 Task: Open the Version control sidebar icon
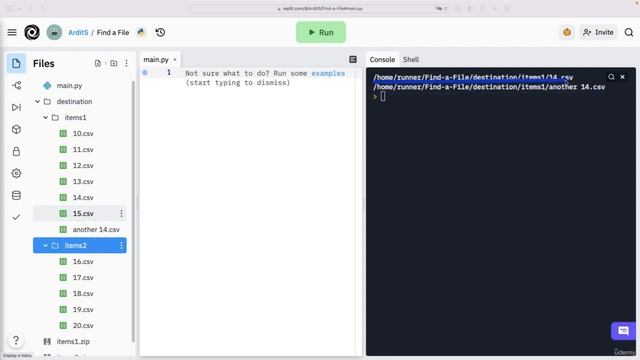[x=16, y=85]
